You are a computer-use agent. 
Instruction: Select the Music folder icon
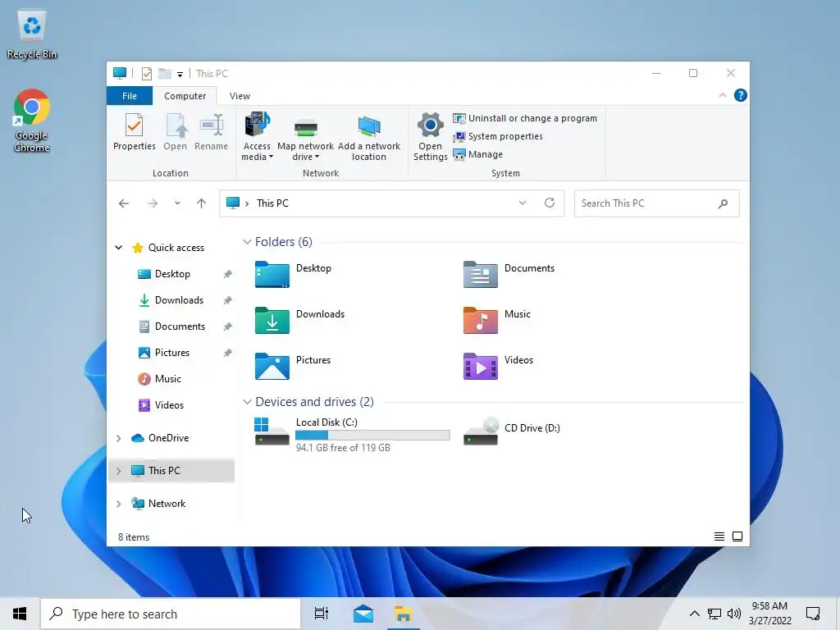click(x=481, y=321)
